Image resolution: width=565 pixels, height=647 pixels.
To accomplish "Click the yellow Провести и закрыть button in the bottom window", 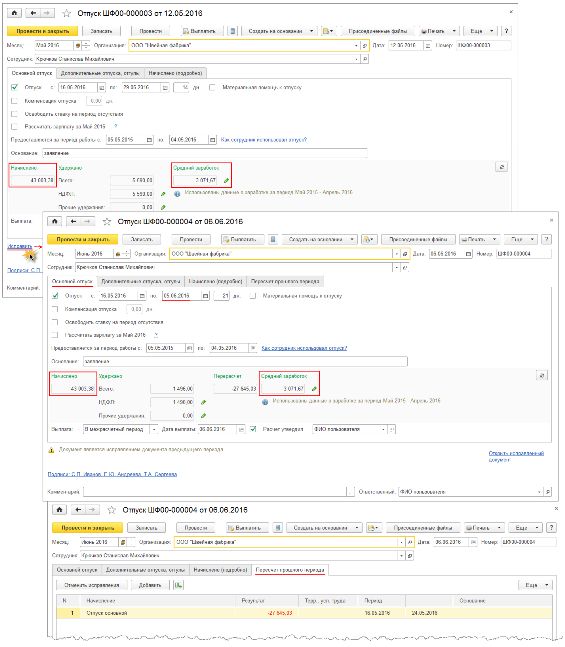I will pyautogui.click(x=87, y=528).
